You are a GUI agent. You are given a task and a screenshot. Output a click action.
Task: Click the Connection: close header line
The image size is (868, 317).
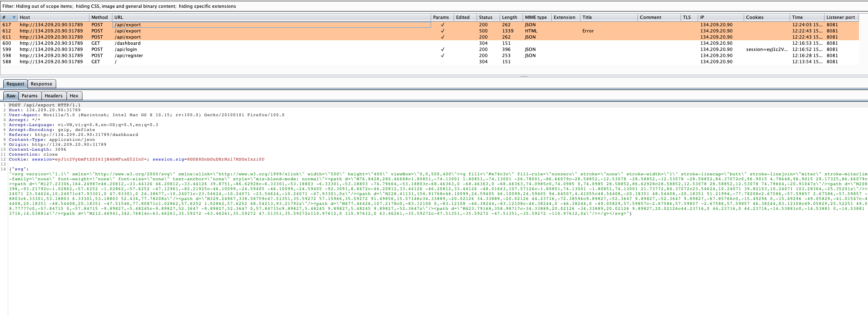click(x=33, y=154)
